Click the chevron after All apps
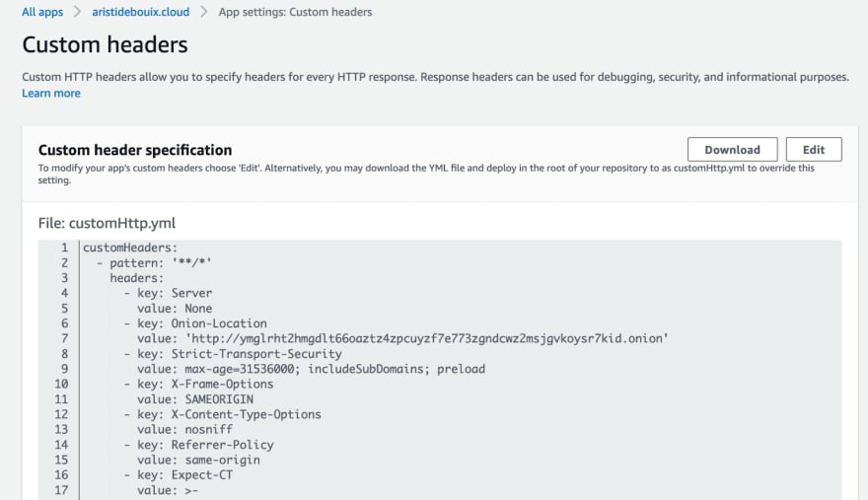The height and width of the screenshot is (500, 868). [x=78, y=12]
